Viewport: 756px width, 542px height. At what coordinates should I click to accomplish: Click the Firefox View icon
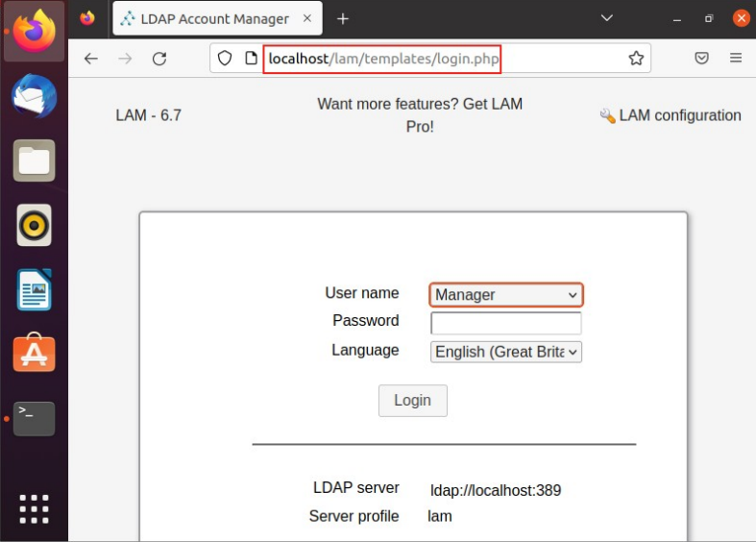(87, 19)
